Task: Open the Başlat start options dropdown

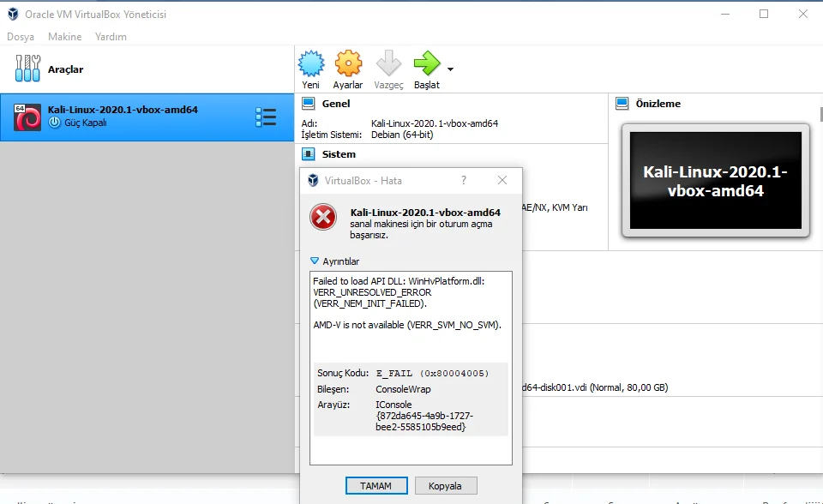Action: point(450,69)
